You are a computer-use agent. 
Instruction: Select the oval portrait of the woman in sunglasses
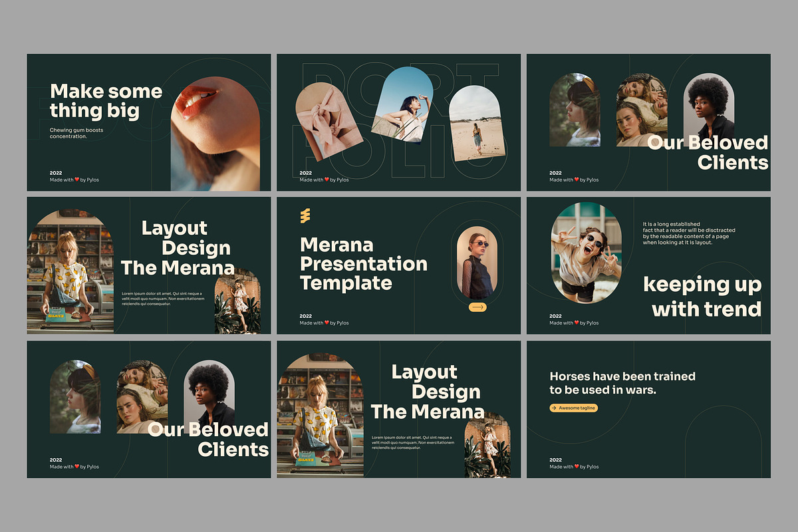pos(477,262)
